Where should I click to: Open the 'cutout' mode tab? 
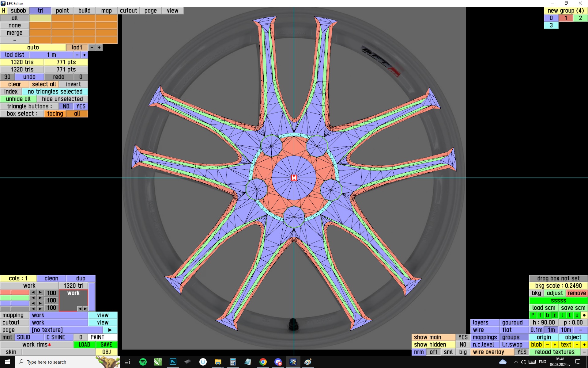(x=128, y=10)
